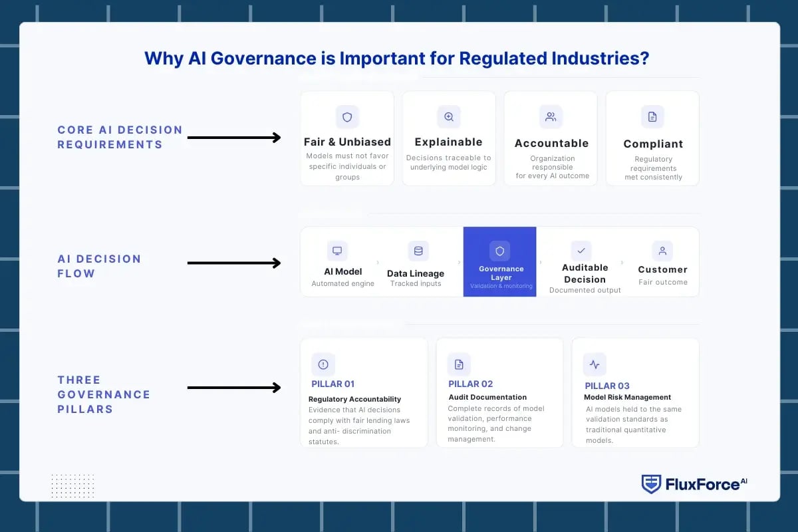798x532 pixels.
Task: Click the CORE AI DECISION REQUIREMENTS label
Action: click(x=120, y=137)
